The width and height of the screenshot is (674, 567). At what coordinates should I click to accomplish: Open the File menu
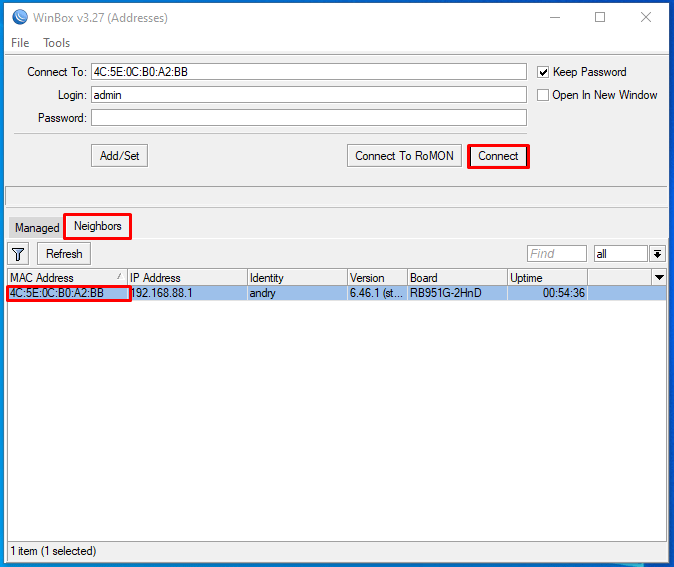(x=20, y=43)
